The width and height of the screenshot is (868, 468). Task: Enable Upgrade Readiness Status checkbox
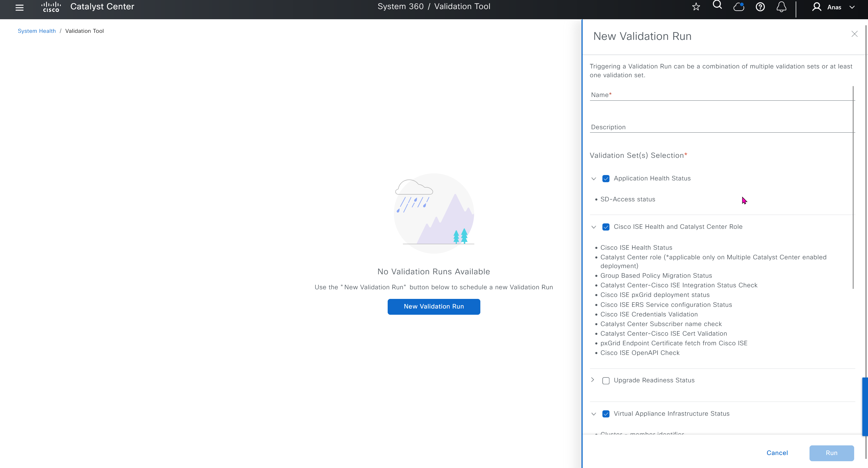(606, 381)
